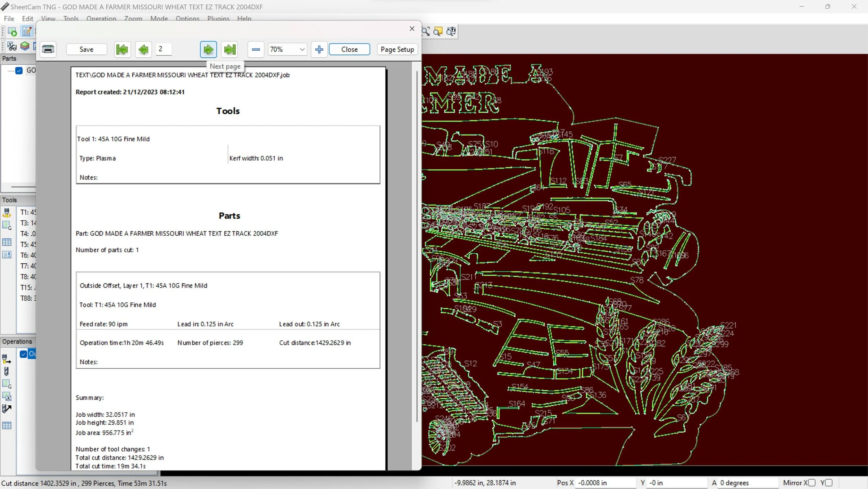Advance to next report page

click(208, 49)
